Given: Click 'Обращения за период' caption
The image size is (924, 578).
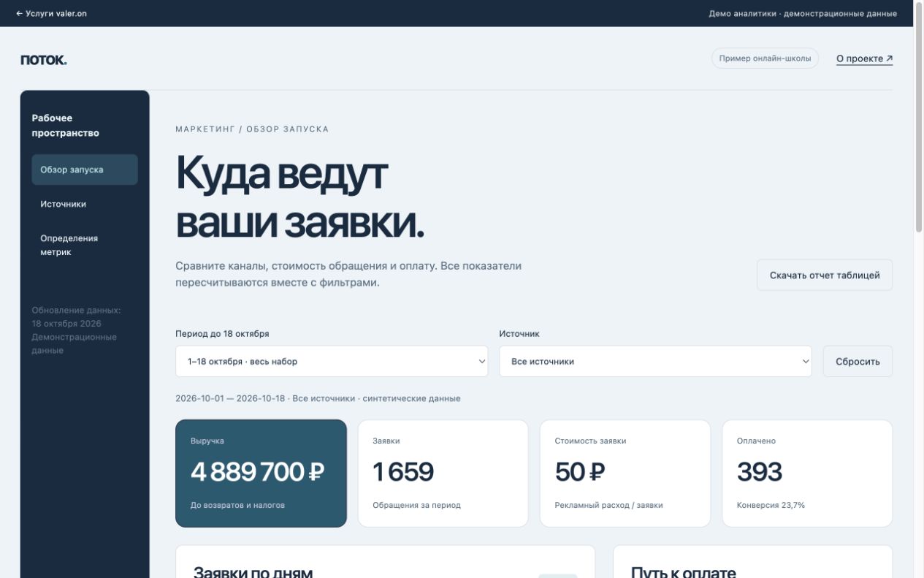Looking at the screenshot, I should (x=416, y=505).
